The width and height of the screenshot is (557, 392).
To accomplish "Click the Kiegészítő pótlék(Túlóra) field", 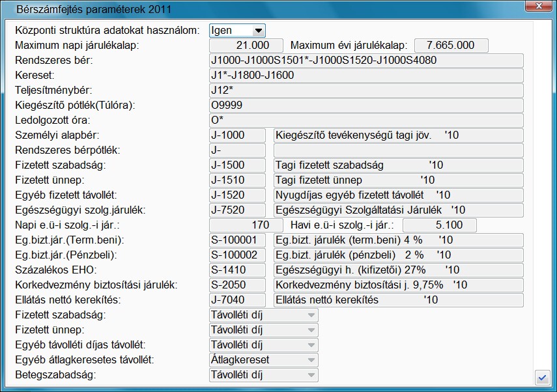I will [x=366, y=105].
